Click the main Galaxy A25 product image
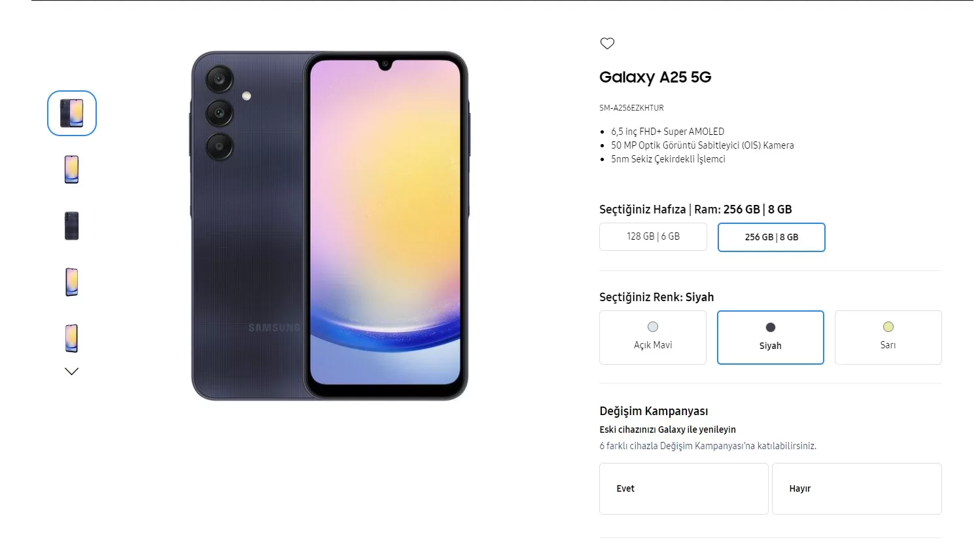The height and width of the screenshot is (548, 980). [330, 226]
